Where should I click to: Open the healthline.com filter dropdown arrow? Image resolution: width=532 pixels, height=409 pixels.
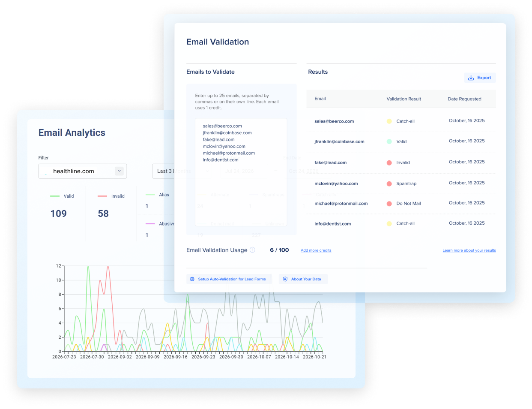(120, 171)
